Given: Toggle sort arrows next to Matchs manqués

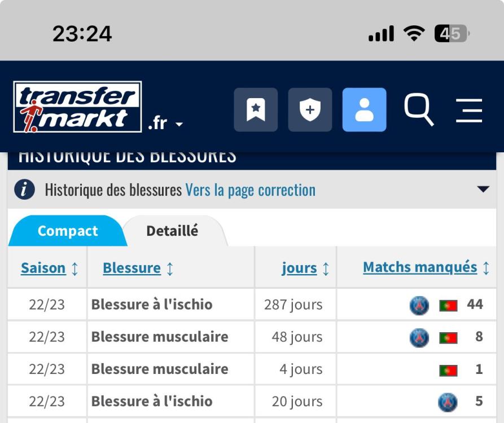Looking at the screenshot, I should (x=486, y=268).
